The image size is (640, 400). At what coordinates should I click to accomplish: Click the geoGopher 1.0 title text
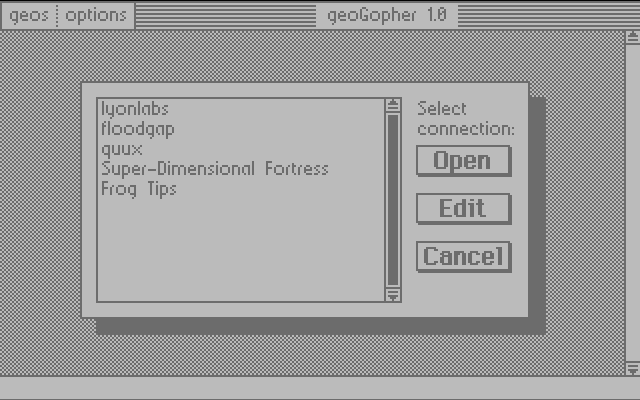click(x=387, y=16)
